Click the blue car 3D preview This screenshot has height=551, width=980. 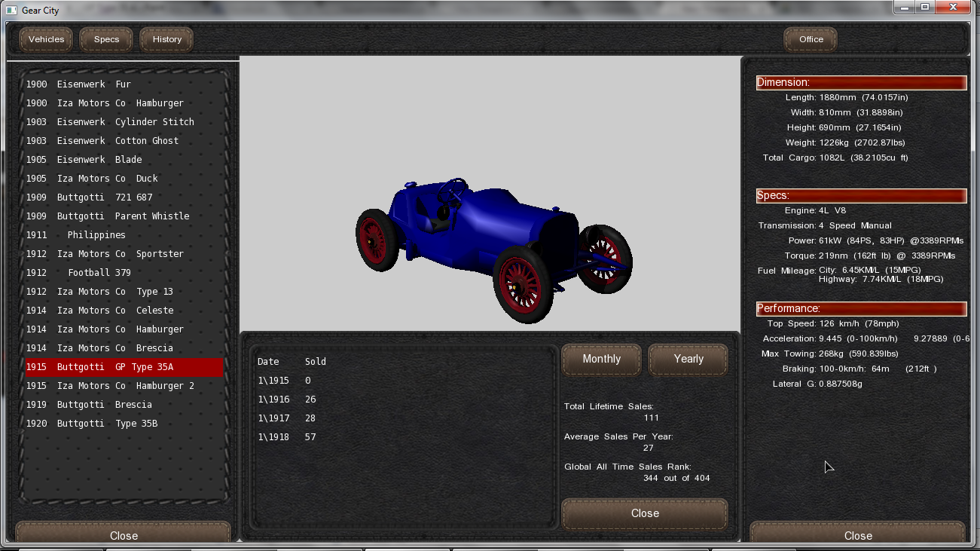tap(493, 241)
